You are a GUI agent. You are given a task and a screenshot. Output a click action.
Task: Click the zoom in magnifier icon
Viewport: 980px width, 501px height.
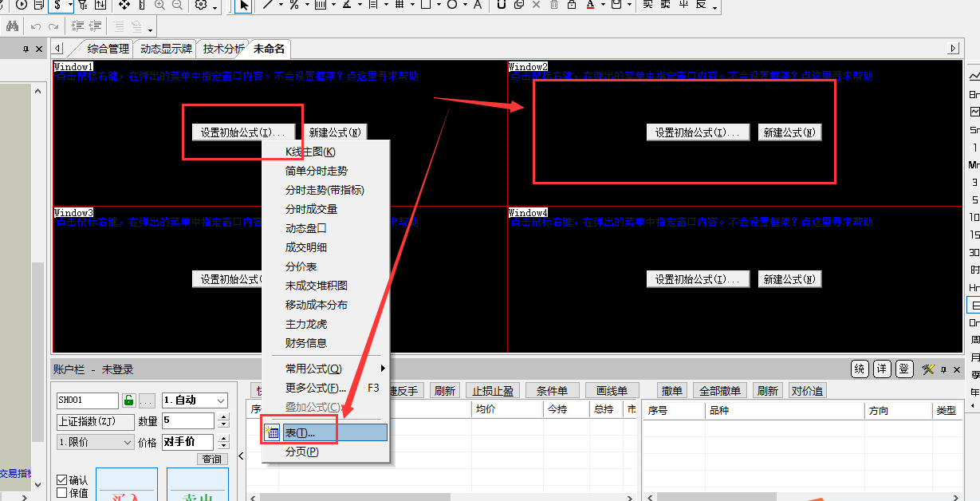[159, 5]
